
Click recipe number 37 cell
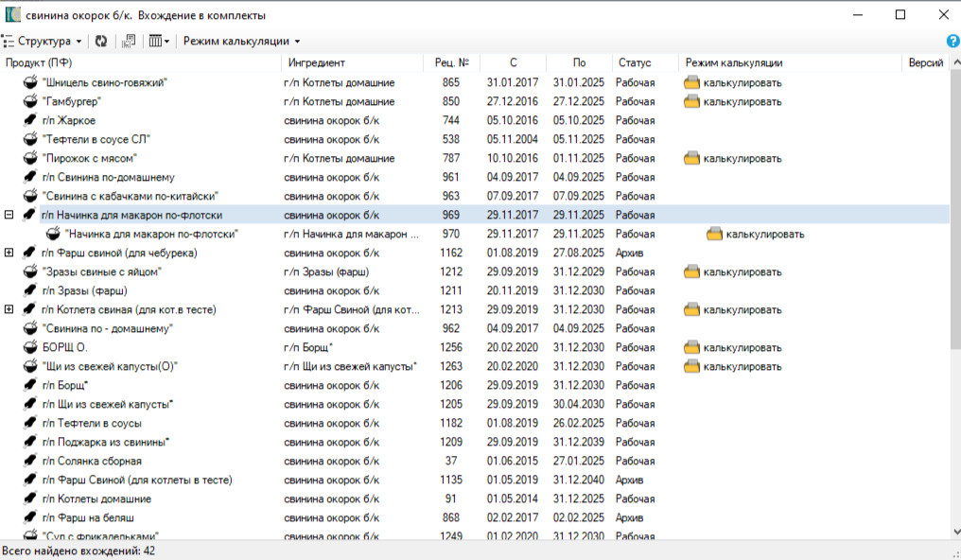[x=451, y=461]
